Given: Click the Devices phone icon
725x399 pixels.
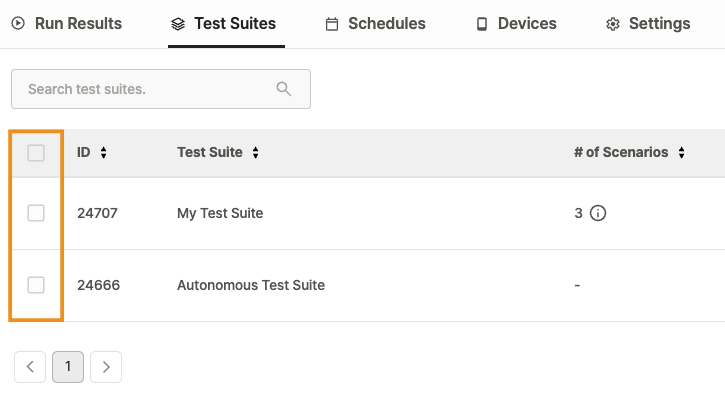Looking at the screenshot, I should (x=482, y=24).
